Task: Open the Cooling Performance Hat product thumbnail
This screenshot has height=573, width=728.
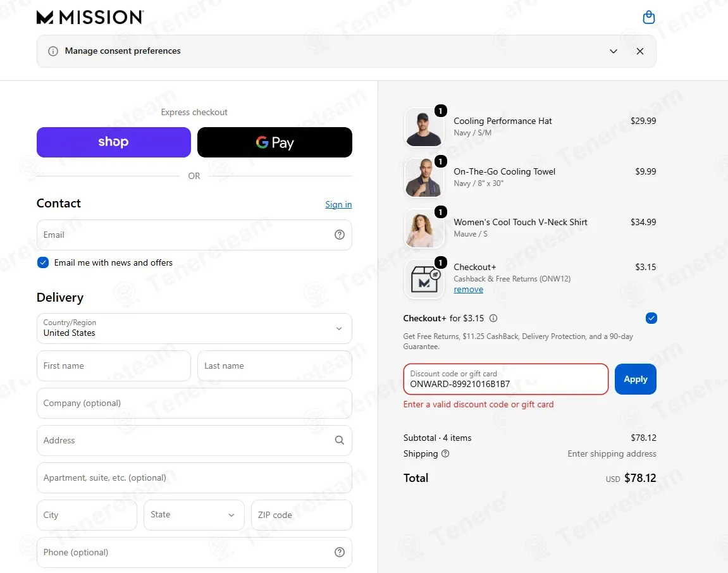Action: 423,127
